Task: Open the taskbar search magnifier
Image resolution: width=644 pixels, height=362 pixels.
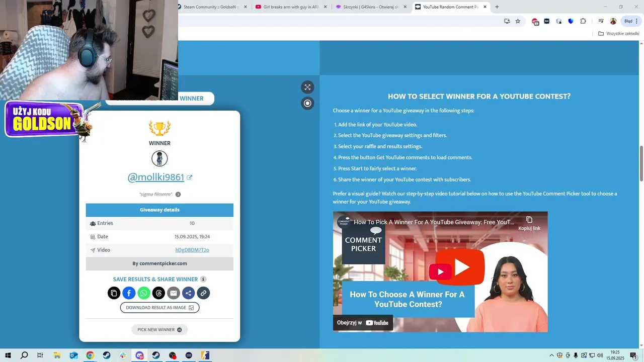Action: (x=24, y=355)
